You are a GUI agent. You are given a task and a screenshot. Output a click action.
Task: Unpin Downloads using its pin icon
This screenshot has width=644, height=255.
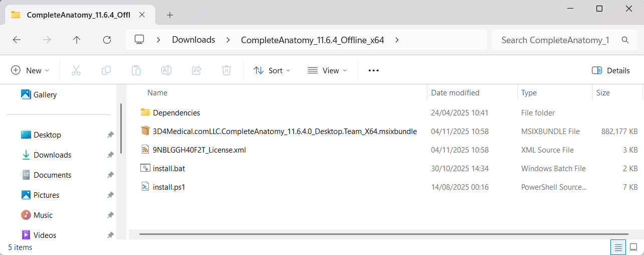[x=110, y=155]
